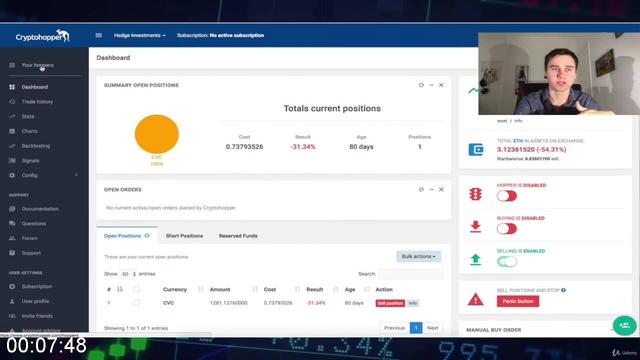Click the Config gear icon

tap(12, 175)
